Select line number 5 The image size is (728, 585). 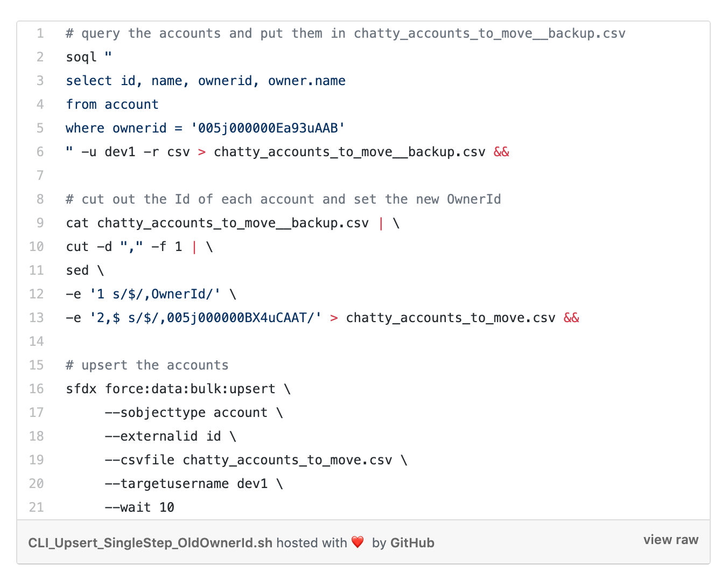pyautogui.click(x=40, y=128)
